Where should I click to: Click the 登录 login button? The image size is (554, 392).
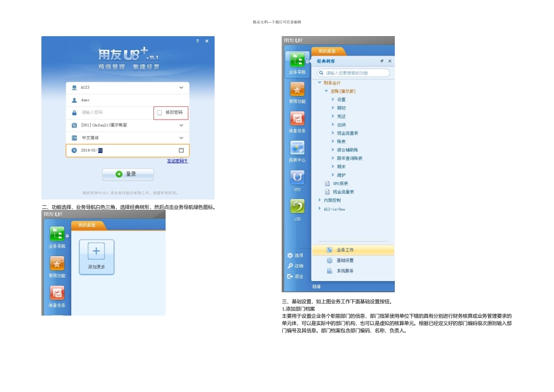[x=128, y=174]
